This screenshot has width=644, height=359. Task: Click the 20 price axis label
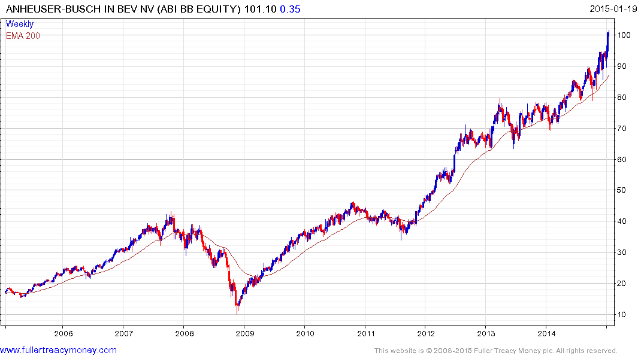(622, 284)
